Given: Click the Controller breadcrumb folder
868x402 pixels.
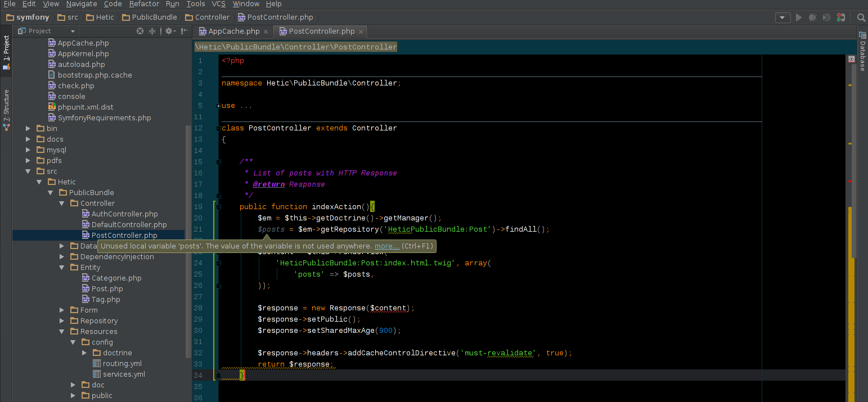Looking at the screenshot, I should 208,17.
